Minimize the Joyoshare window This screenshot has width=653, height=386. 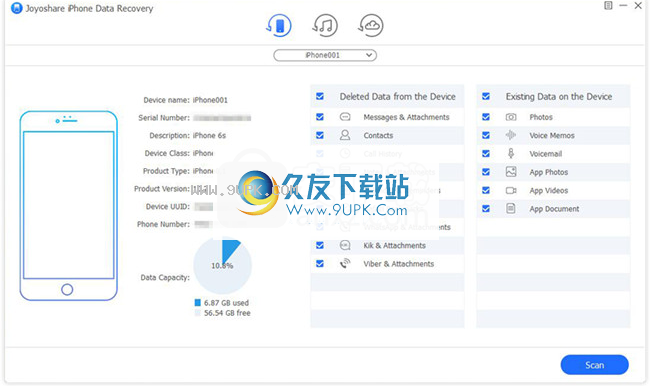pos(623,5)
